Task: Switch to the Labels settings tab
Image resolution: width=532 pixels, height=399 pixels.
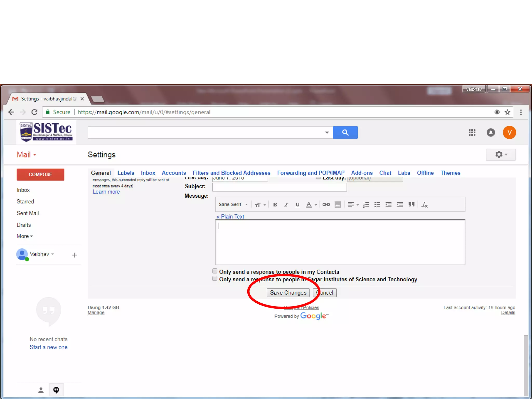Action: 126,173
